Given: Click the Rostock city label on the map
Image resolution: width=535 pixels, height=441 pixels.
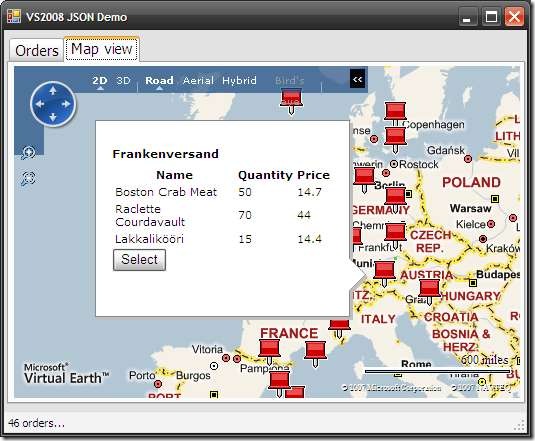Looking at the screenshot, I should click(x=419, y=164).
